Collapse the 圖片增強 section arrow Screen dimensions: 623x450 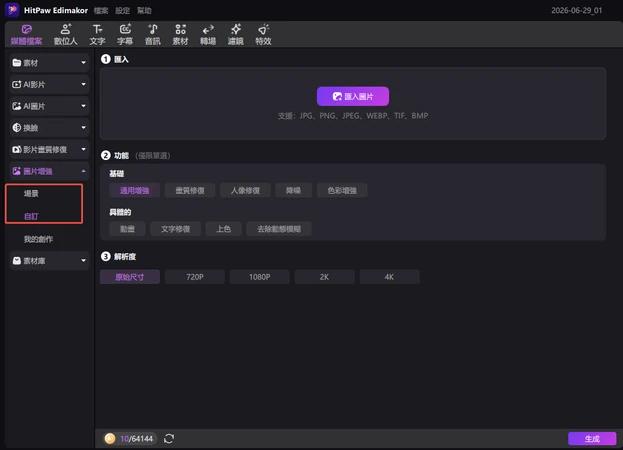[83, 171]
